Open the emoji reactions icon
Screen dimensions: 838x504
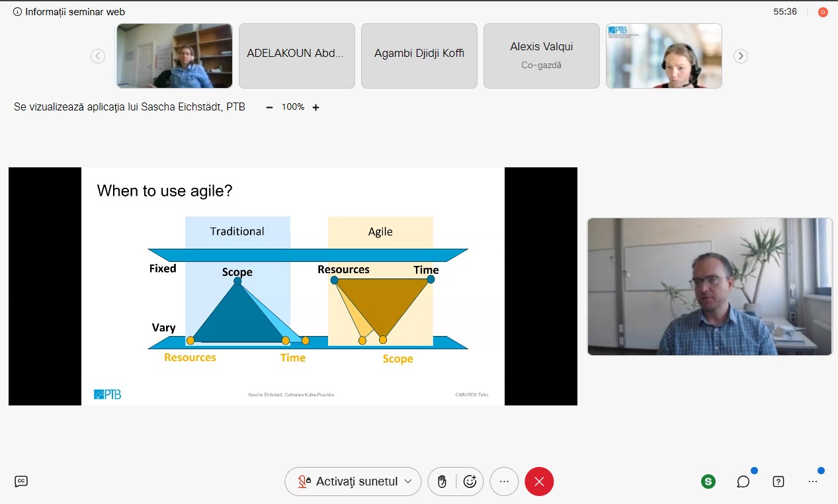pos(470,482)
